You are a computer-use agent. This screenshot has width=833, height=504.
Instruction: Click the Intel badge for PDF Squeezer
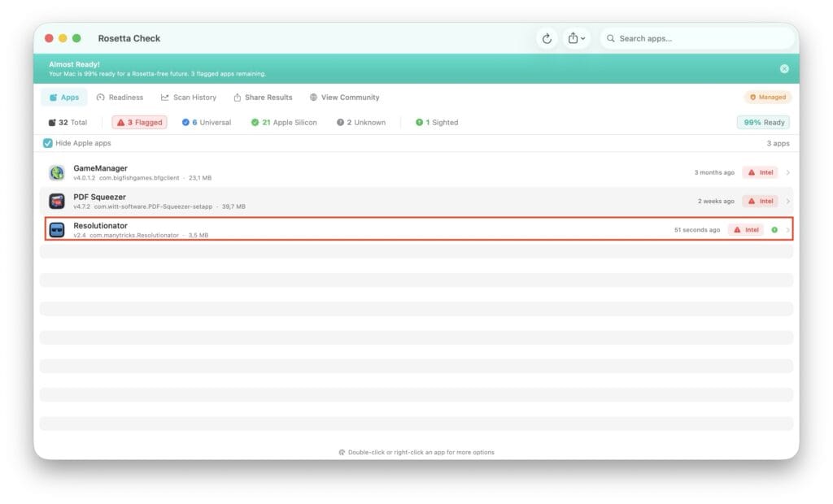(x=761, y=202)
